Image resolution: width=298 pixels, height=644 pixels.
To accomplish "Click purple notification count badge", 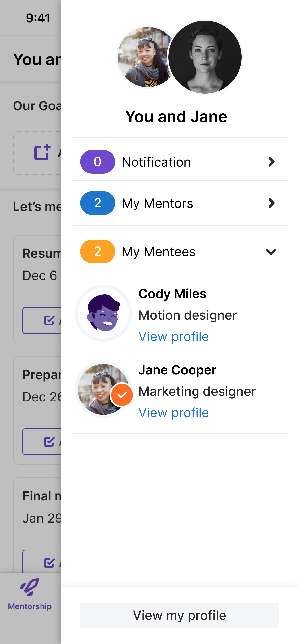I will (x=97, y=162).
